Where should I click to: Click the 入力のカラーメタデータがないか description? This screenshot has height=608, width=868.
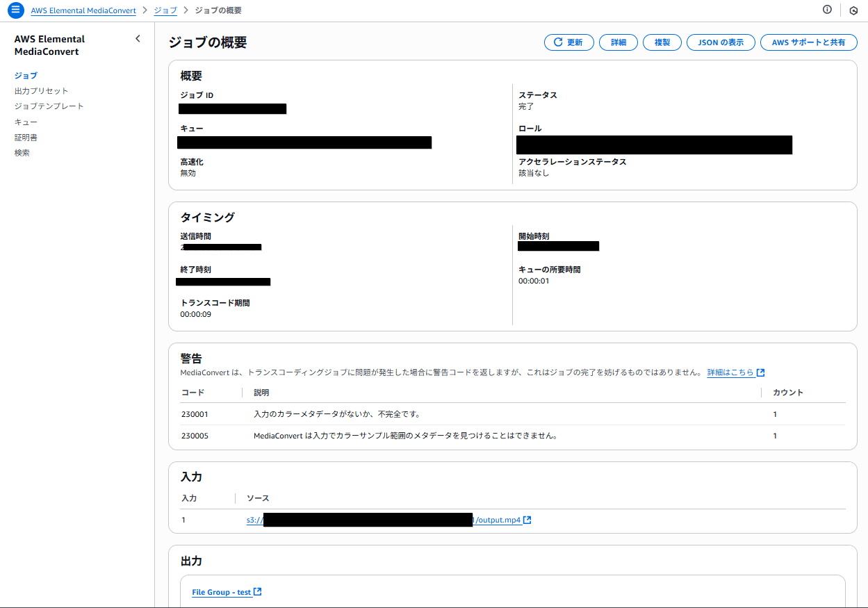coord(337,414)
